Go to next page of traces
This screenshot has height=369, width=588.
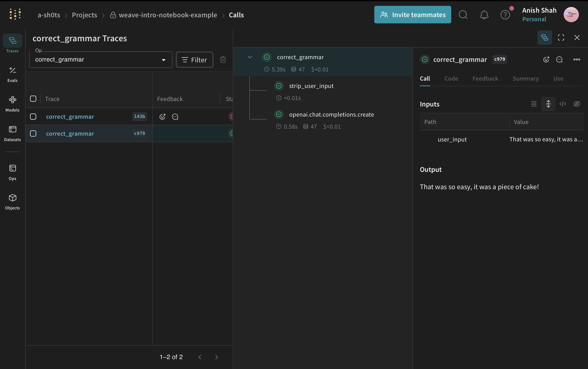click(x=217, y=357)
